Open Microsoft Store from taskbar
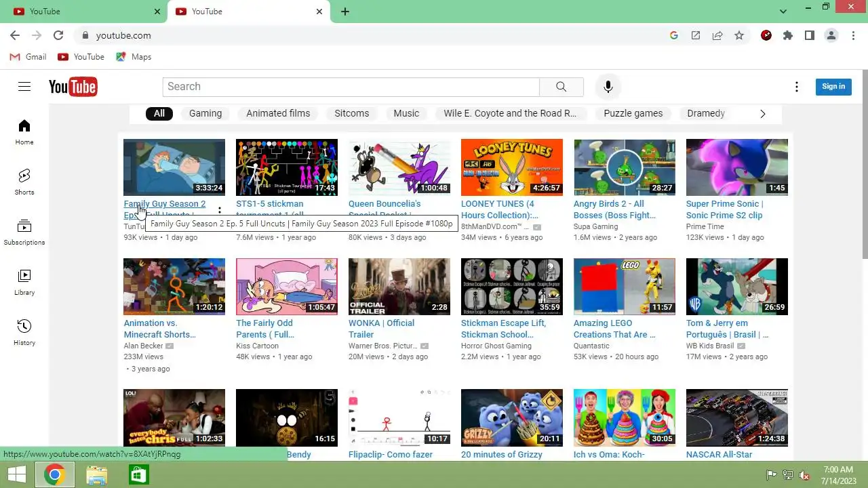This screenshot has width=868, height=488. 138,474
